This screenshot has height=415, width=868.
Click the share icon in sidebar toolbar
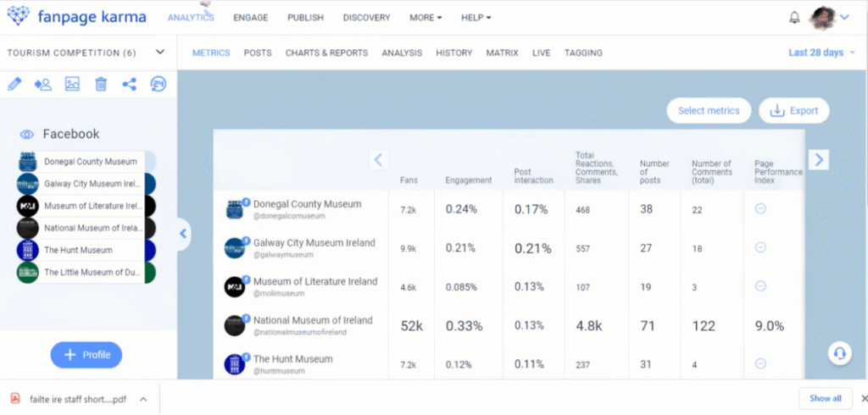pos(129,84)
